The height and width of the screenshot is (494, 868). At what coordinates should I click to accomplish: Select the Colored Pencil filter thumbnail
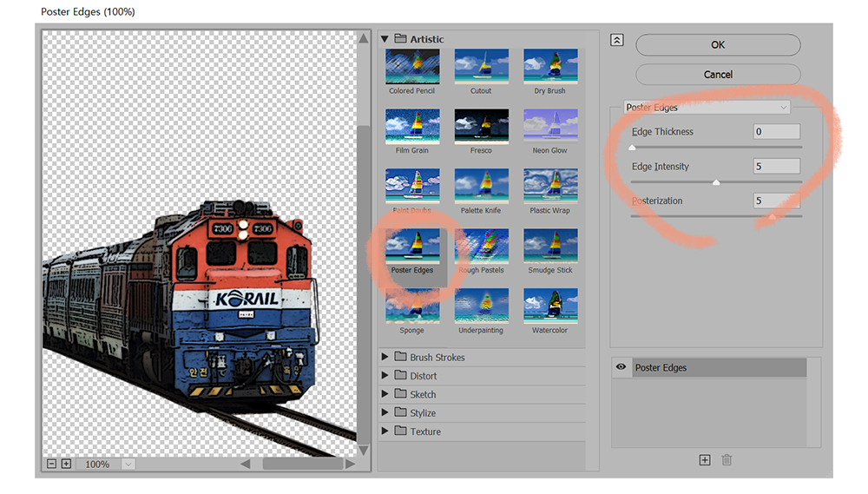pyautogui.click(x=412, y=67)
